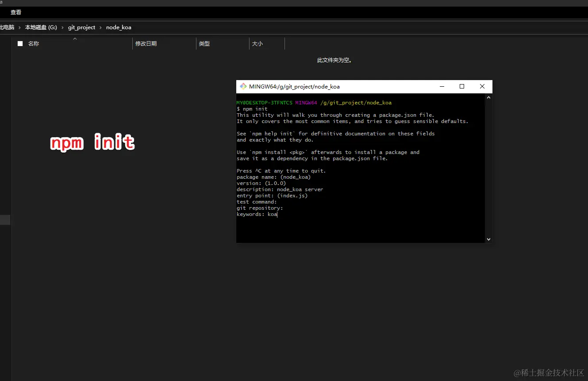This screenshot has height=381, width=588.
Task: Click the terminal scrollbar up arrow
Action: (488, 97)
